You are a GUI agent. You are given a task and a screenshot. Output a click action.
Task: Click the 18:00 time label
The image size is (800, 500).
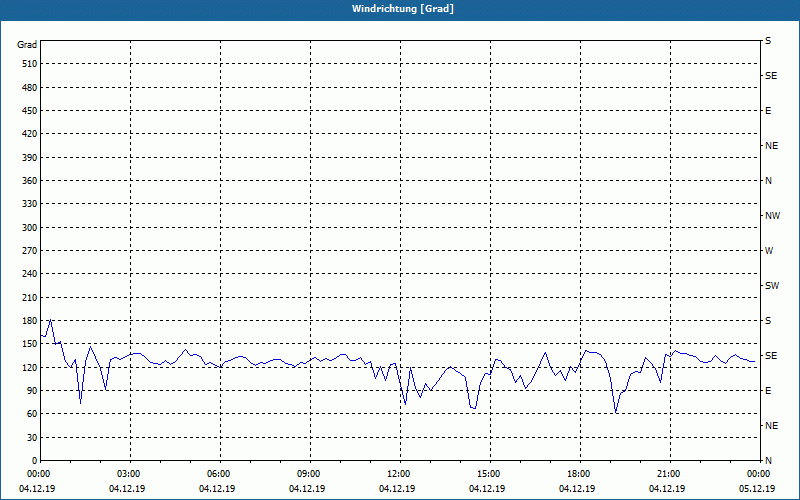(x=580, y=474)
